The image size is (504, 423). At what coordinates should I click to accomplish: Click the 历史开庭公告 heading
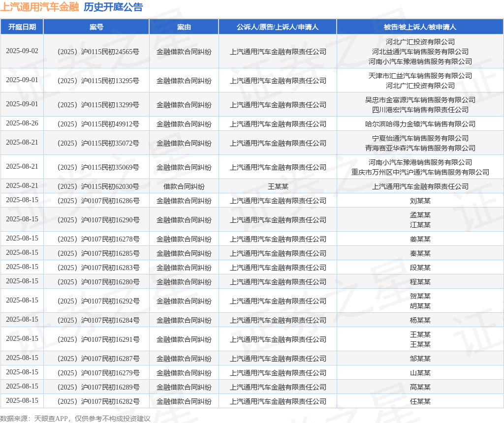tap(113, 7)
